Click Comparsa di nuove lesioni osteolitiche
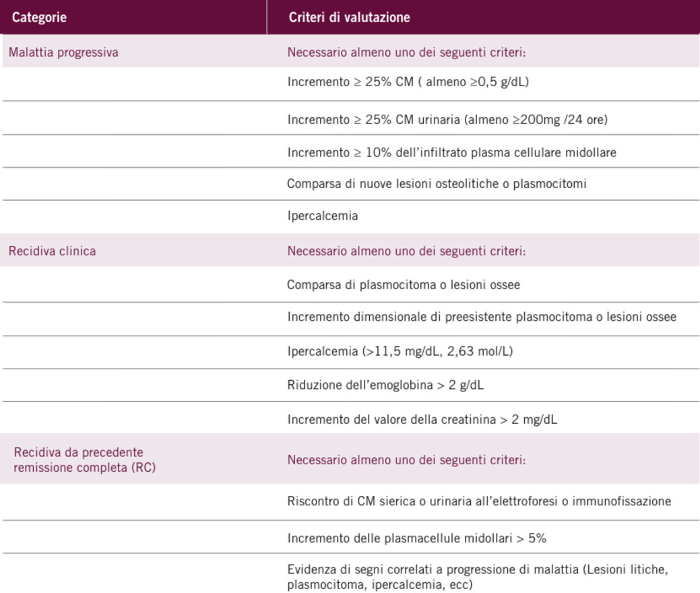 tap(437, 183)
